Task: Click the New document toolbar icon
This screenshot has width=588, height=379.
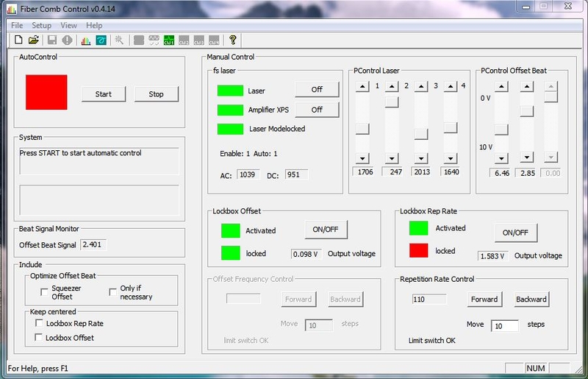Action: (x=18, y=40)
